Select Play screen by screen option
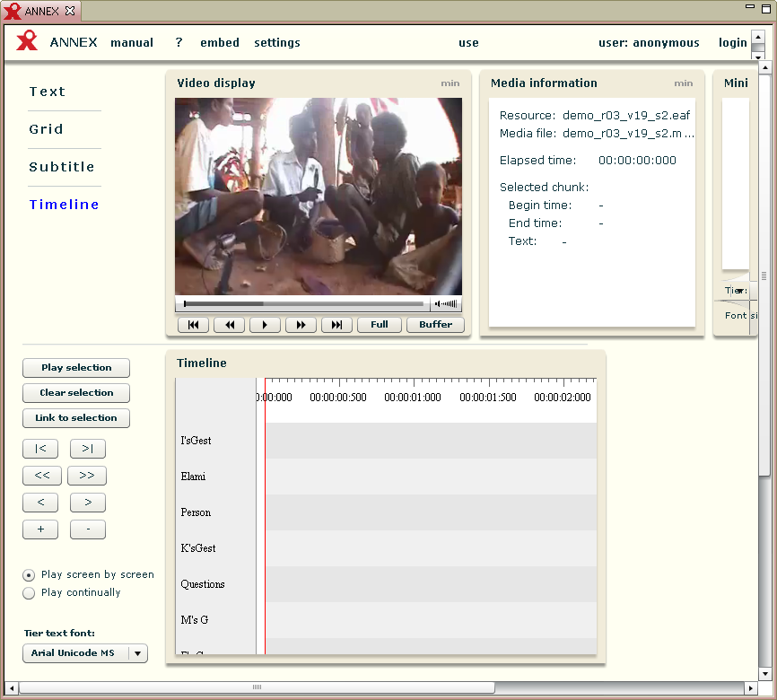The width and height of the screenshot is (777, 700). pyautogui.click(x=30, y=575)
